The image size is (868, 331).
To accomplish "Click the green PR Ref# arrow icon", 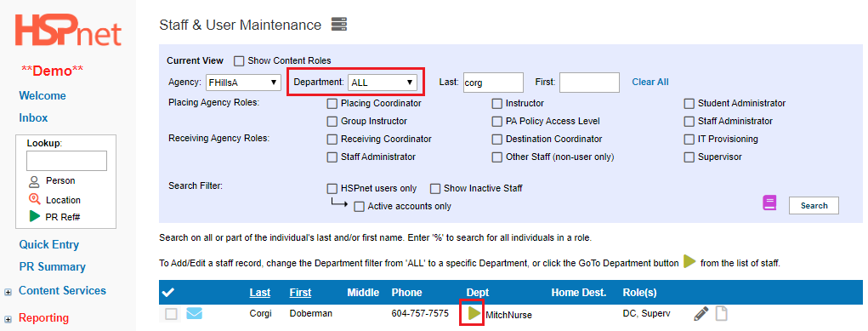I will (x=34, y=217).
